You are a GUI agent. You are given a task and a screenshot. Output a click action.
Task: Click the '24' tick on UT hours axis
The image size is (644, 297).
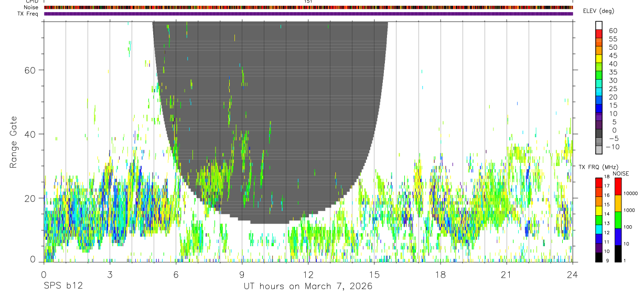[x=572, y=274]
